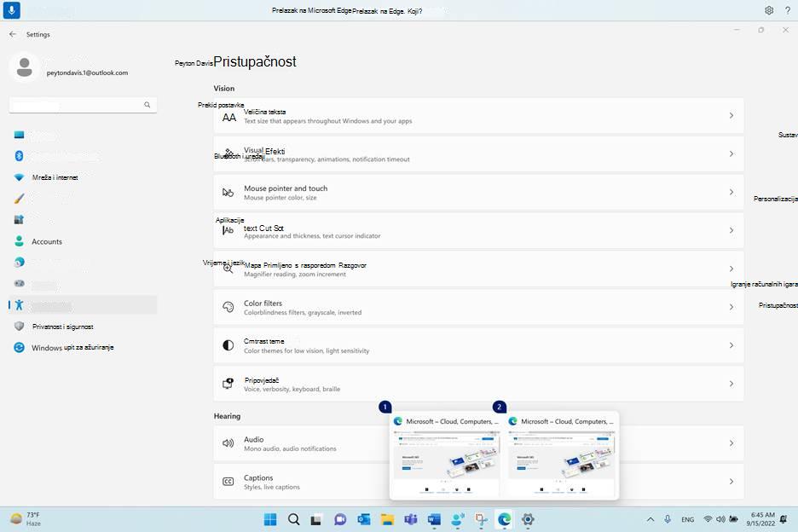Expand the Contrast themes row chevron
This screenshot has width=798, height=532.
coord(731,345)
